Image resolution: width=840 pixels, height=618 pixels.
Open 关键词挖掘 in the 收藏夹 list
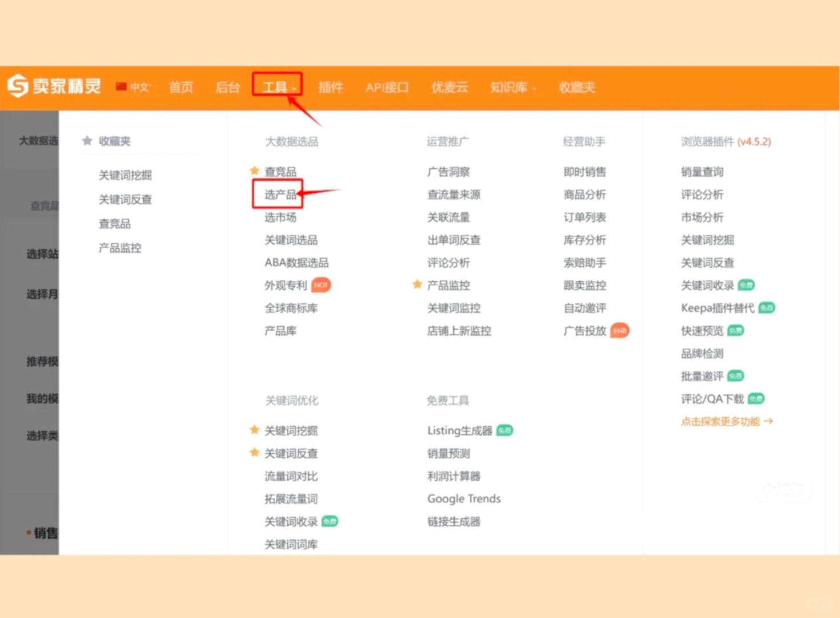pos(125,175)
